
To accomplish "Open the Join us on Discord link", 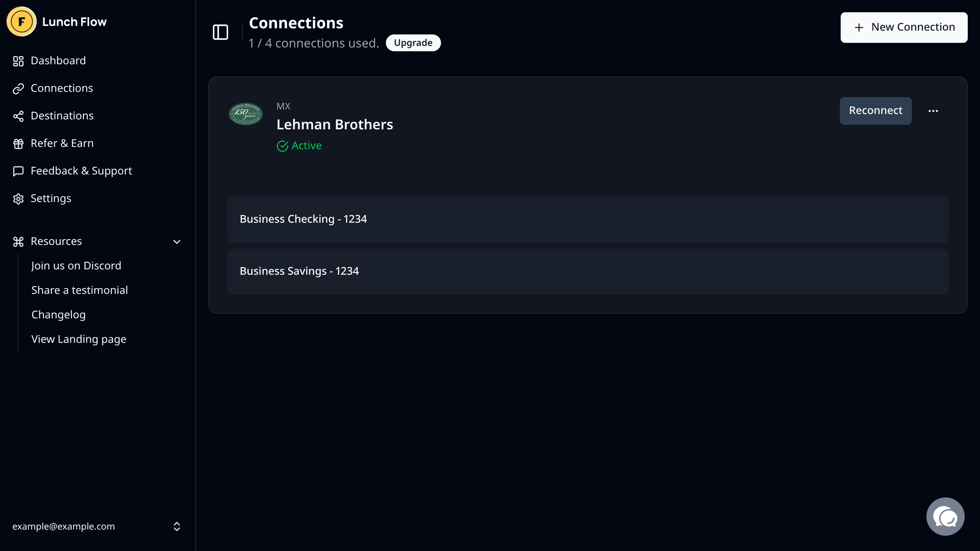I will point(76,266).
